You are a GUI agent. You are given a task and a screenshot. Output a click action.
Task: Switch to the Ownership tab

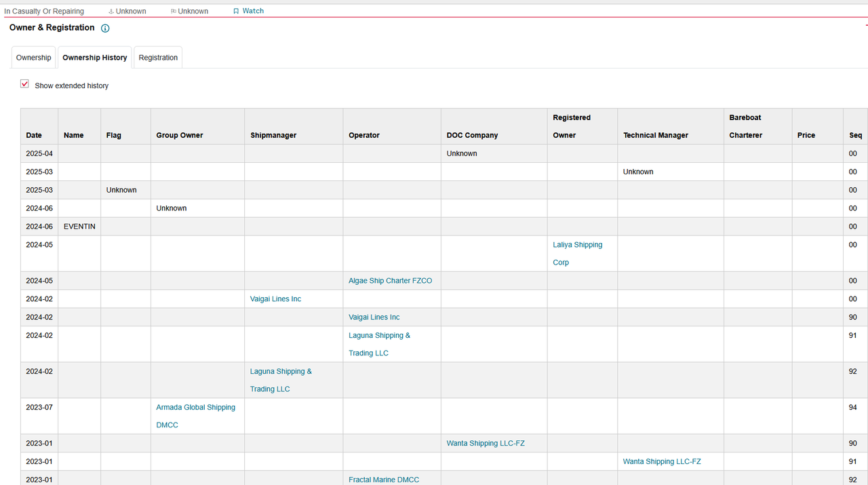point(33,58)
